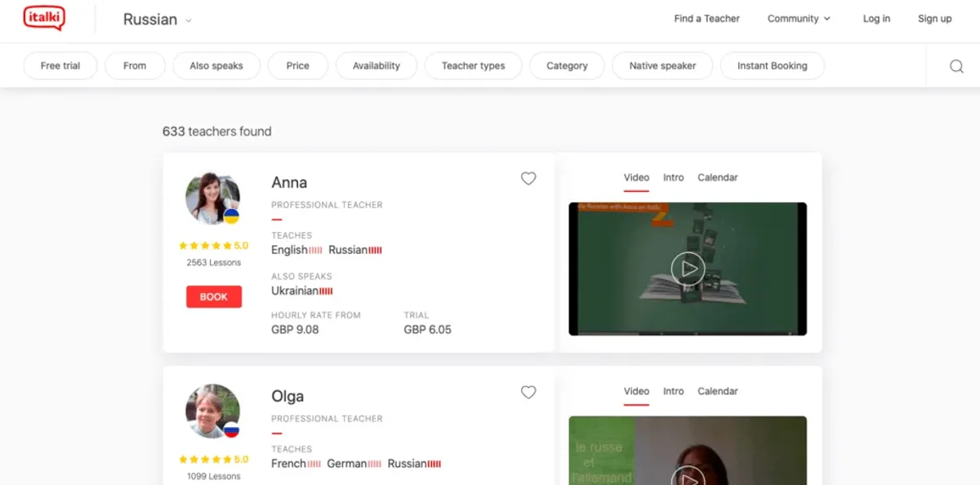980x485 pixels.
Task: Book a lesson with Anna
Action: [x=214, y=296]
